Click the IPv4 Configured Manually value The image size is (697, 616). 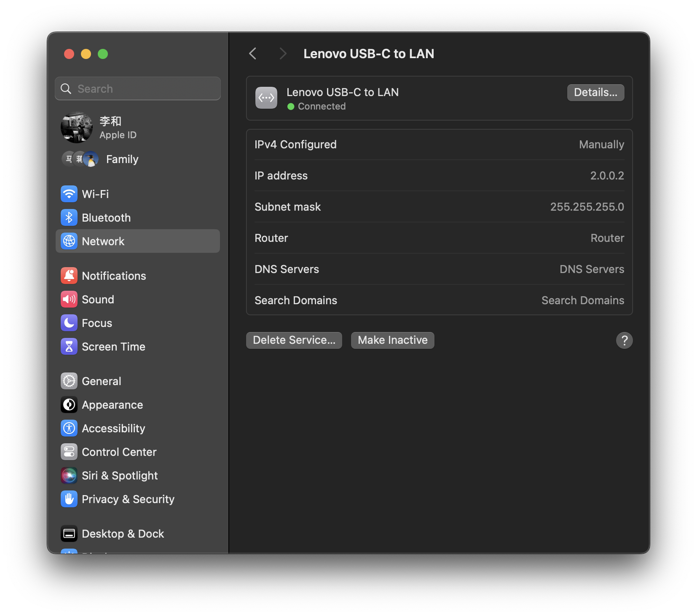click(601, 145)
